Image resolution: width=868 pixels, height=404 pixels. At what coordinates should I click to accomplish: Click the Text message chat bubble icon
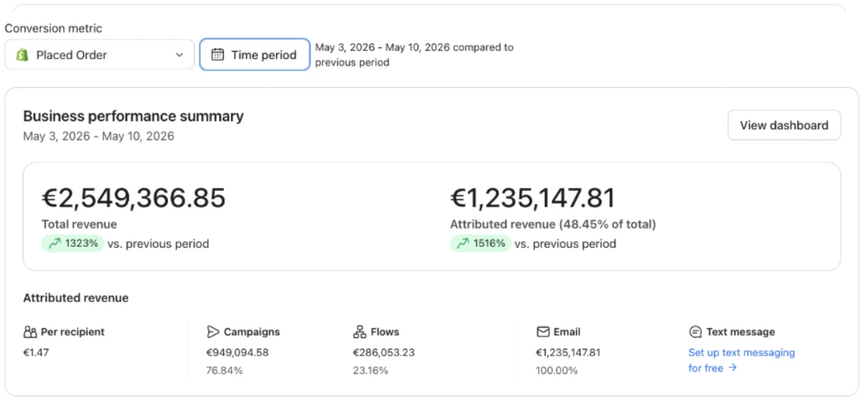[695, 332]
